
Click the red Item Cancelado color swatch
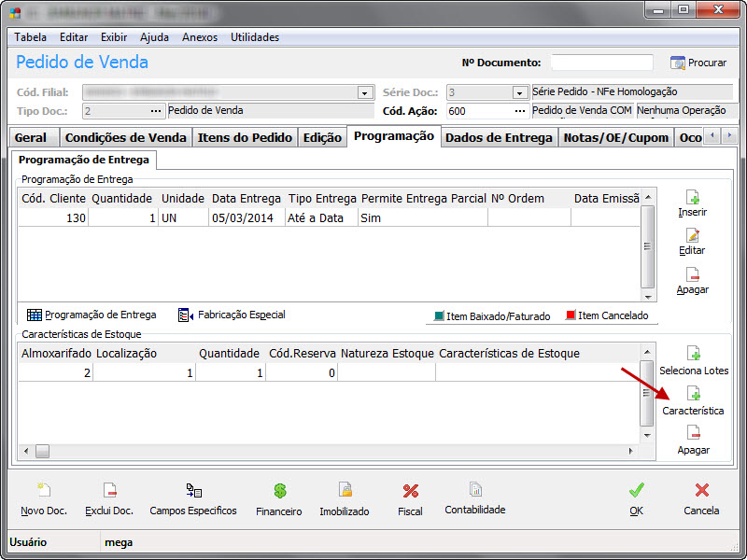pyautogui.click(x=571, y=315)
